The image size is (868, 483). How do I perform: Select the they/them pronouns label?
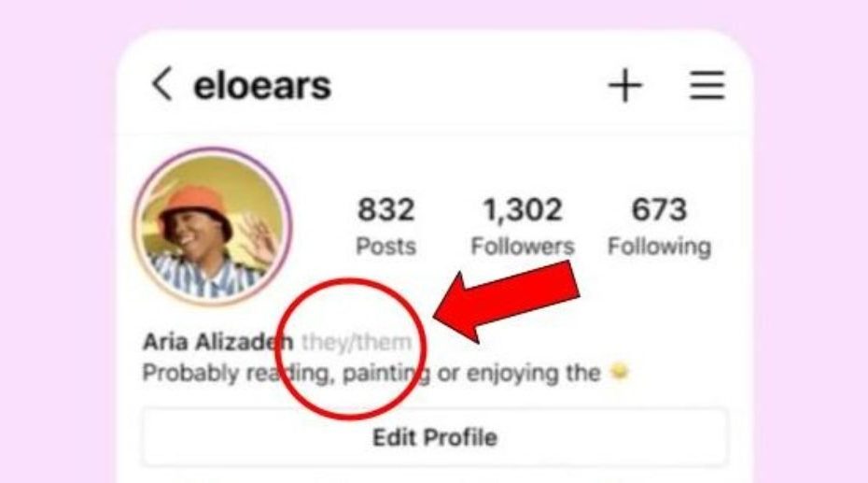coord(356,342)
